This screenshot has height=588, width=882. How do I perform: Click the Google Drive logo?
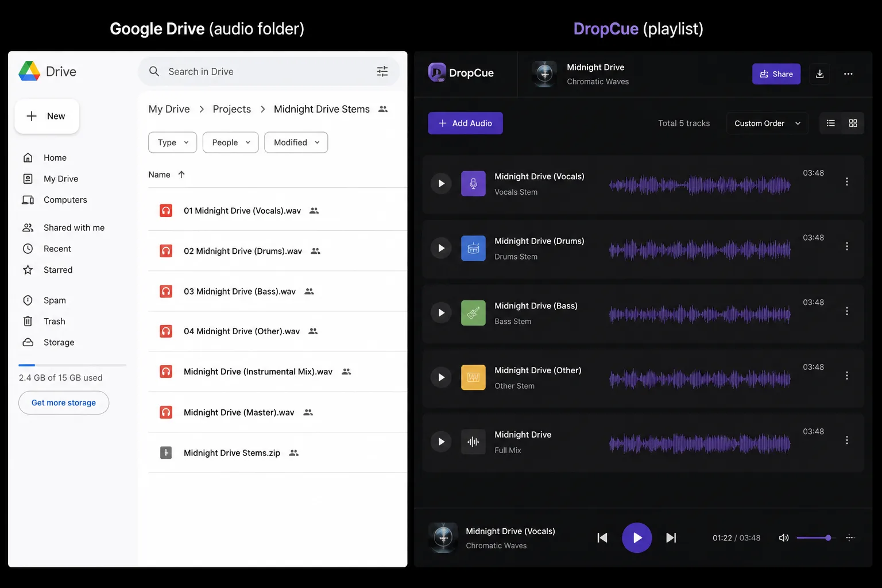29,71
